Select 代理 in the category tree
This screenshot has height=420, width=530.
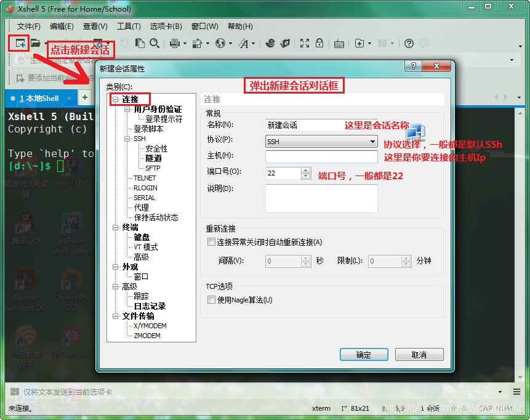[x=142, y=208]
